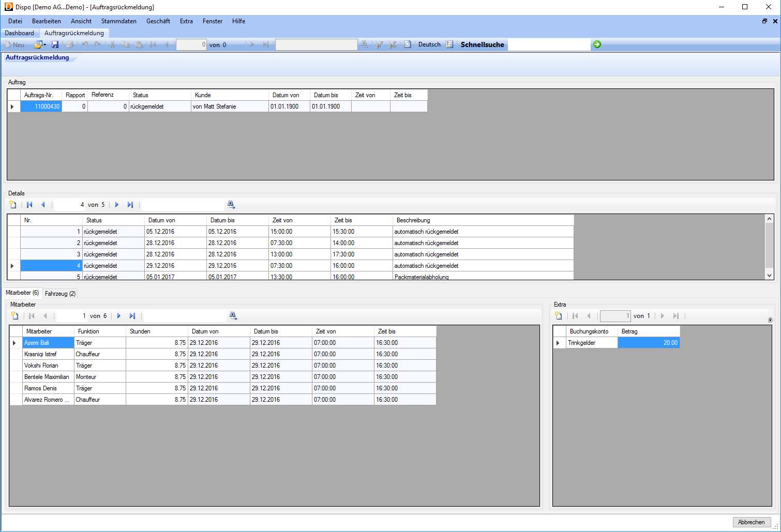Click the list icon right of Deutsch
781x532 pixels.
(449, 44)
